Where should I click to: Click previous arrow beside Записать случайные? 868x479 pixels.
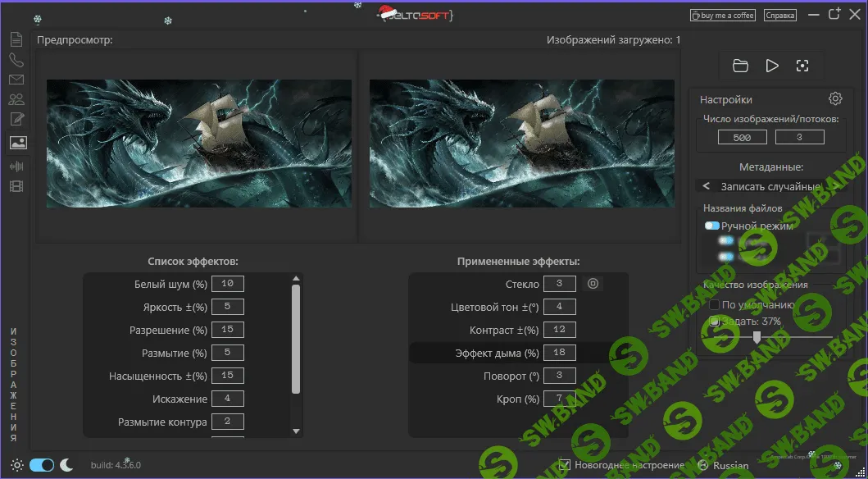point(706,186)
